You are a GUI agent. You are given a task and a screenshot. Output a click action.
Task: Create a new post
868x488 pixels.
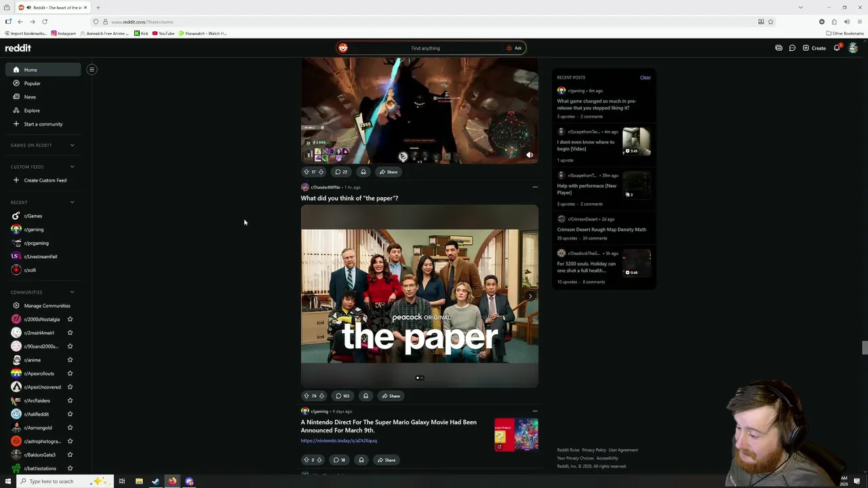tap(814, 48)
